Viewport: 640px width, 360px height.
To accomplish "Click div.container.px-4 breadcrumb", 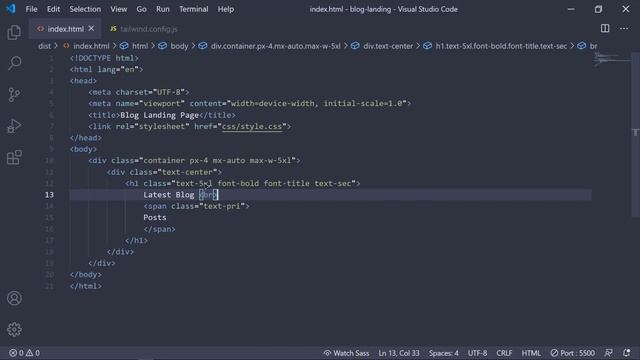I will coord(270,46).
